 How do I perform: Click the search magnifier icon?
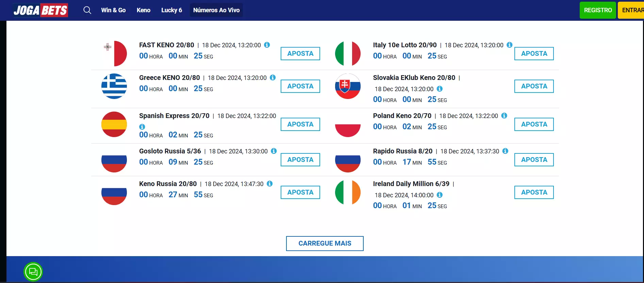coord(87,10)
